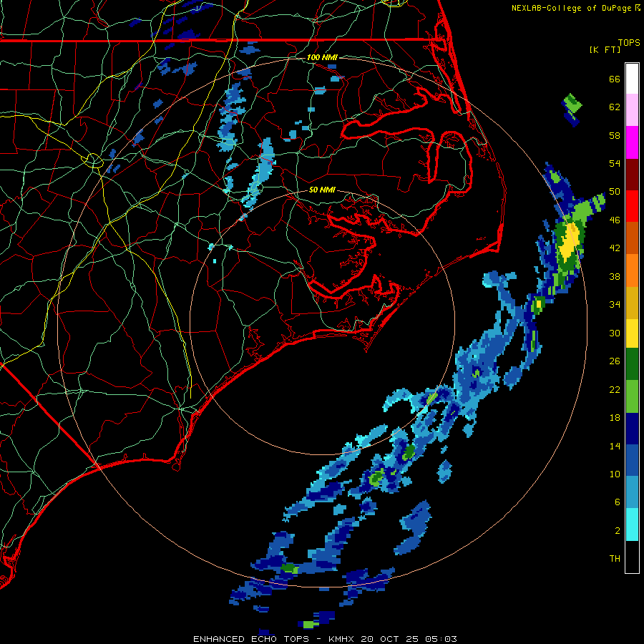Pick the dark red maroon legend swatch

(632, 174)
